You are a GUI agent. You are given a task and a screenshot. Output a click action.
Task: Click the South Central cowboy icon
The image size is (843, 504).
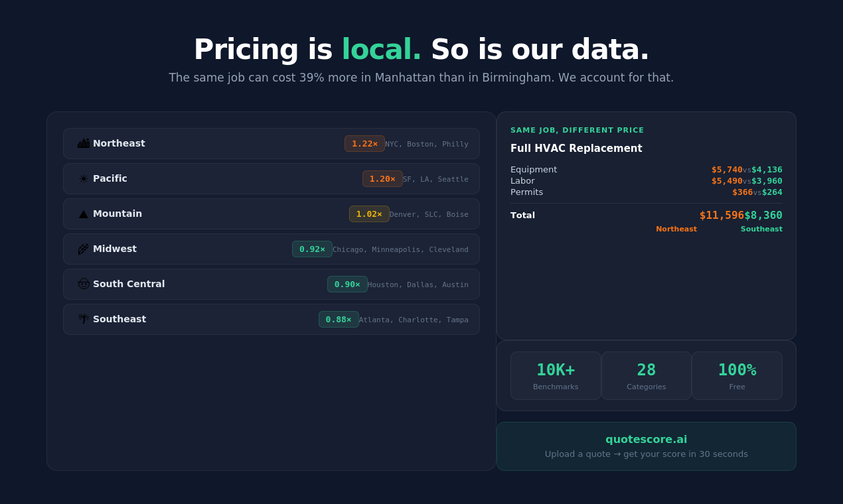tap(84, 284)
